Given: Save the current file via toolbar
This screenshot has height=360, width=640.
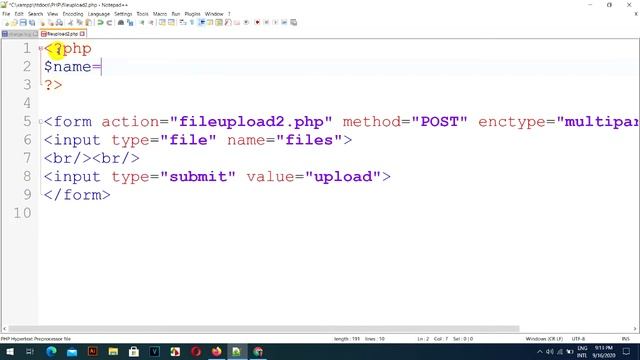Looking at the screenshot, I should click(x=23, y=22).
